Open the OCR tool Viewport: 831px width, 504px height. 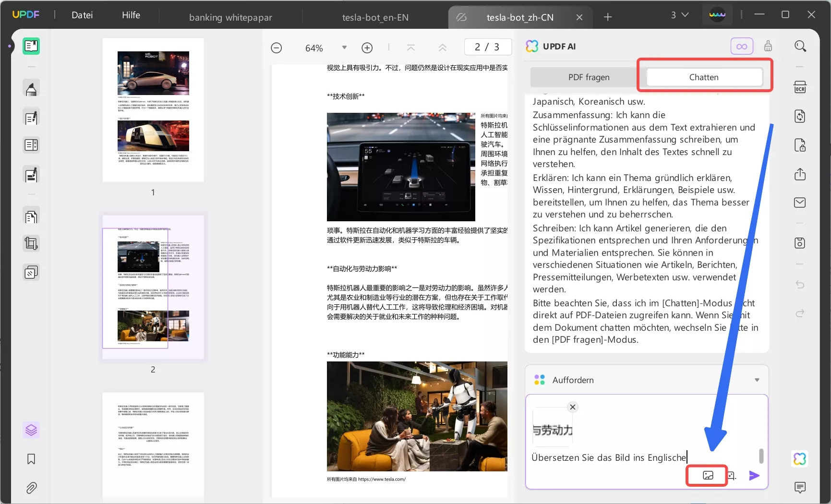point(800,87)
